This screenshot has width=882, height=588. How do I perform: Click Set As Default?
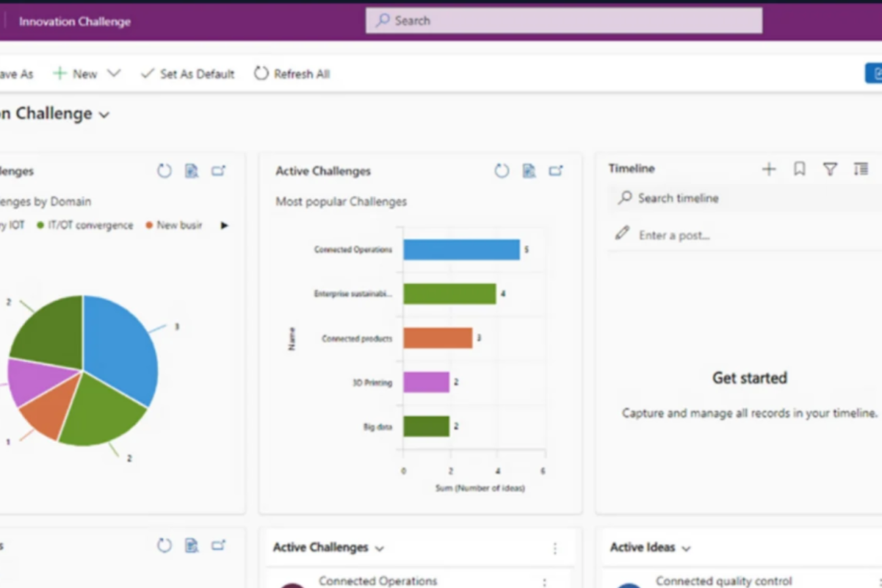tap(187, 74)
